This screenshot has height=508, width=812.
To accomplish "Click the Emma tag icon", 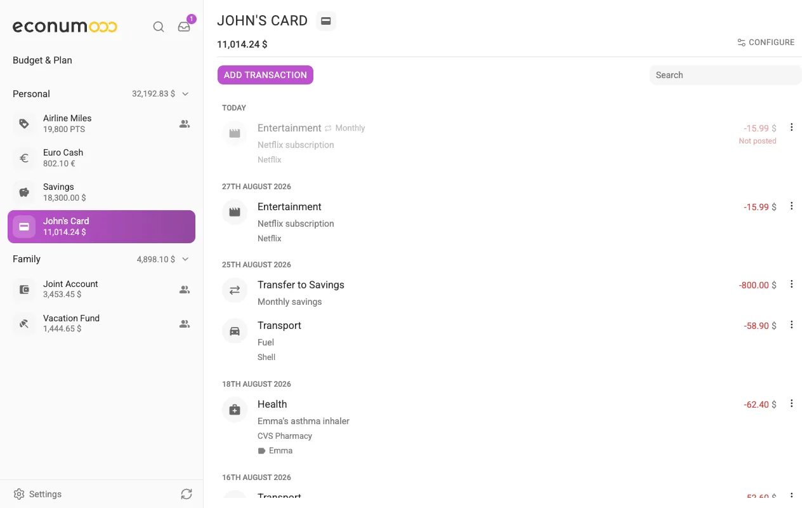I will pos(261,451).
